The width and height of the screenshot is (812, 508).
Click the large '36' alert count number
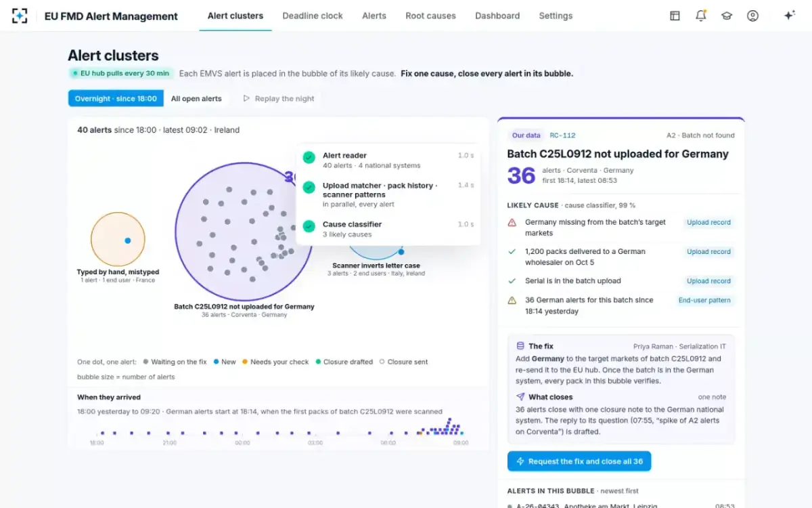tap(521, 175)
